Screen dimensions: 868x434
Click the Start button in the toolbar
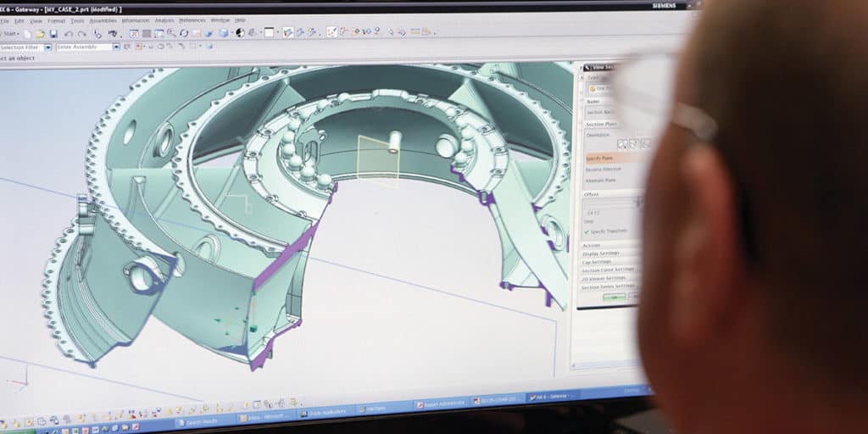10,34
